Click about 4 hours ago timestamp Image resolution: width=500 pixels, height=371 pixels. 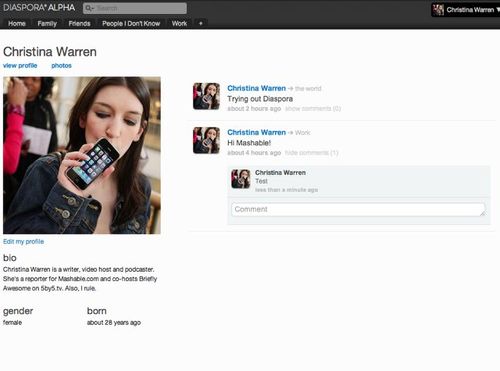(x=254, y=153)
